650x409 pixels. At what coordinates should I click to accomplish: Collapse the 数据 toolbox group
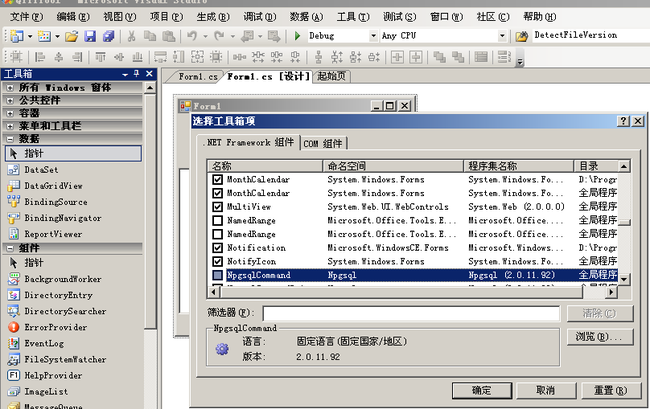point(10,139)
